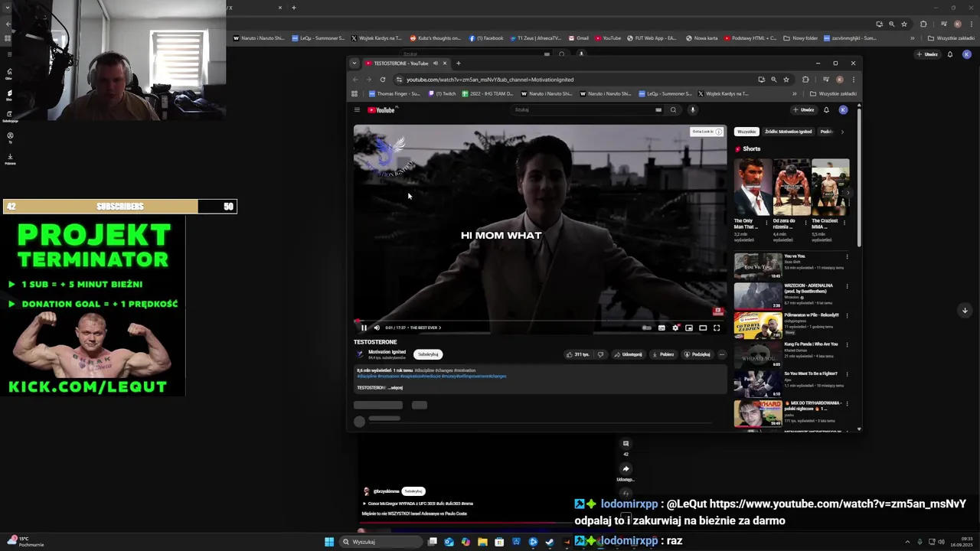
Task: Open the tab search dropdown in front window
Action: pyautogui.click(x=354, y=64)
